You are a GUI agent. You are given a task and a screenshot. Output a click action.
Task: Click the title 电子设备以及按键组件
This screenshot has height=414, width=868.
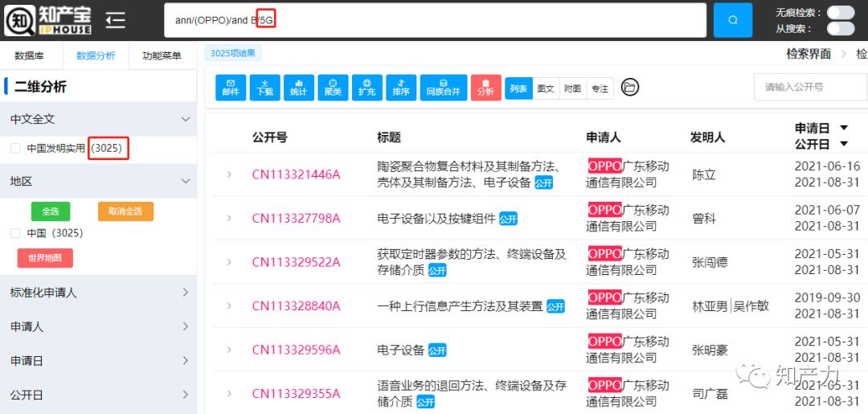tap(436, 219)
